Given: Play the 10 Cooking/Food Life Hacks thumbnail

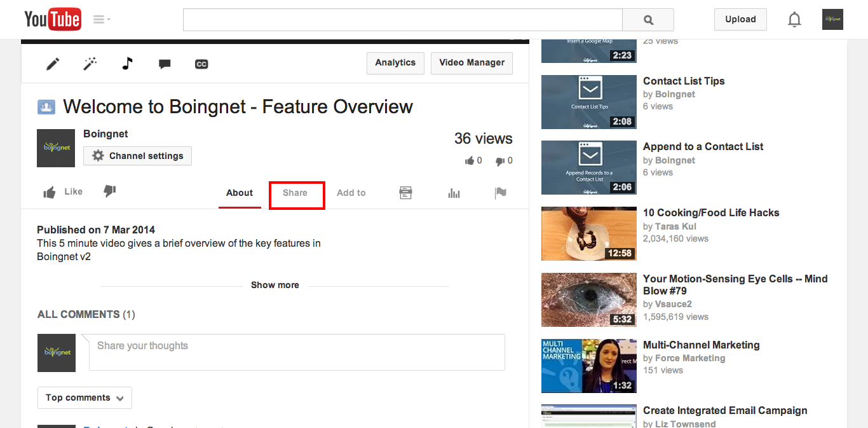Looking at the screenshot, I should 589,233.
